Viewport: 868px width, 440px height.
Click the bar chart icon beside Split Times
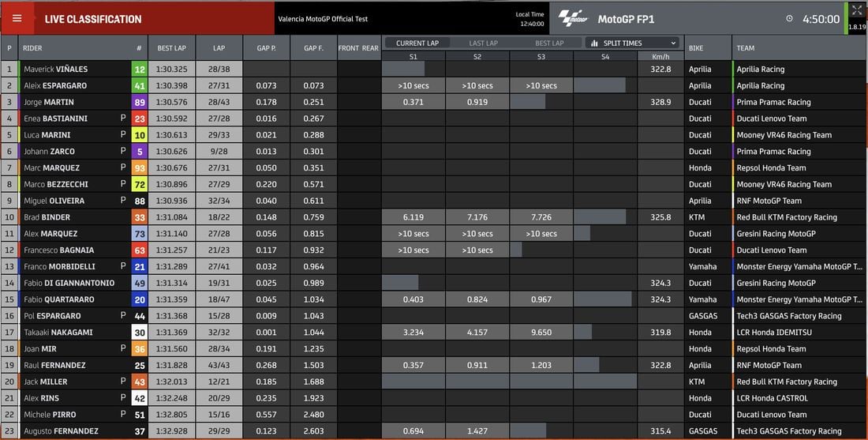click(594, 43)
